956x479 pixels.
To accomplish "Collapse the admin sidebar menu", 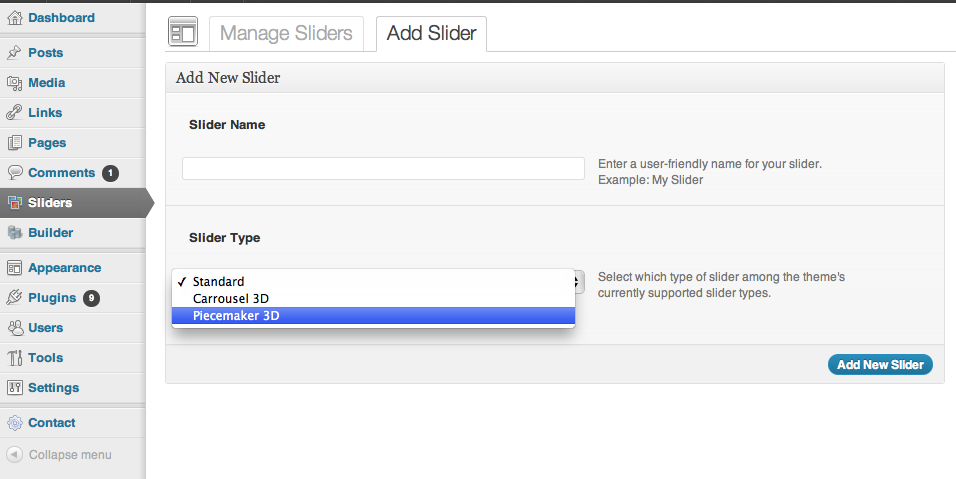I will coord(60,455).
